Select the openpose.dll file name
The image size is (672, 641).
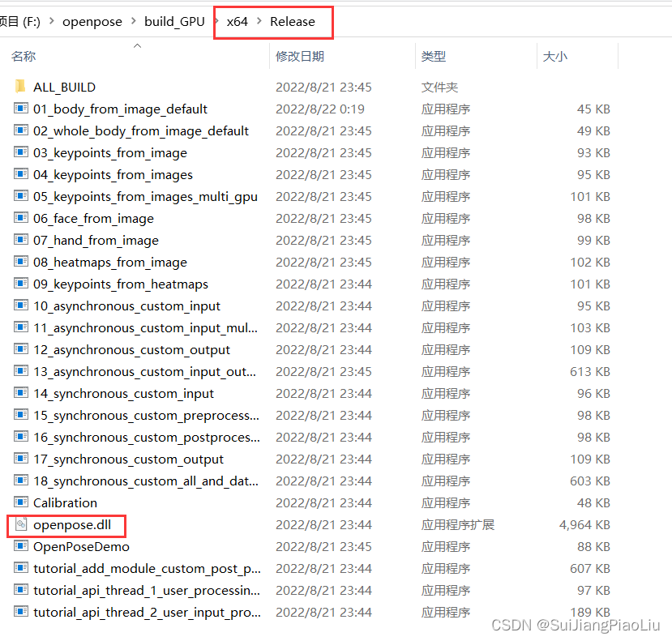coord(72,525)
